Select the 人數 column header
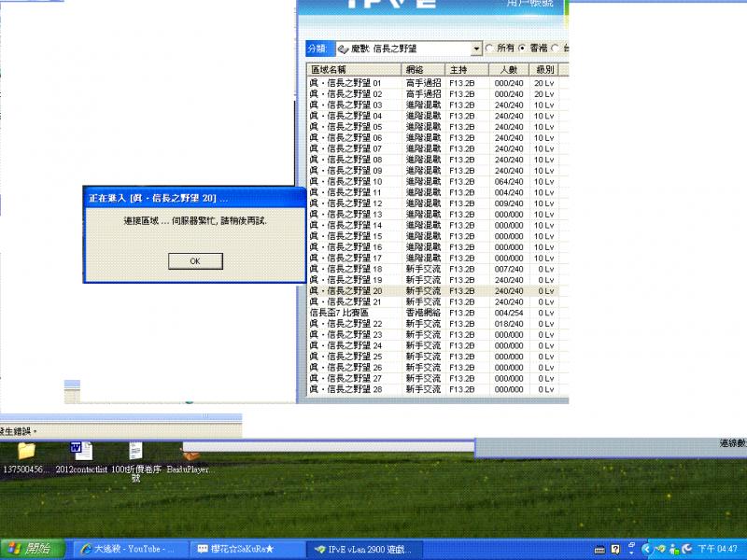The width and height of the screenshot is (747, 560). [x=508, y=69]
